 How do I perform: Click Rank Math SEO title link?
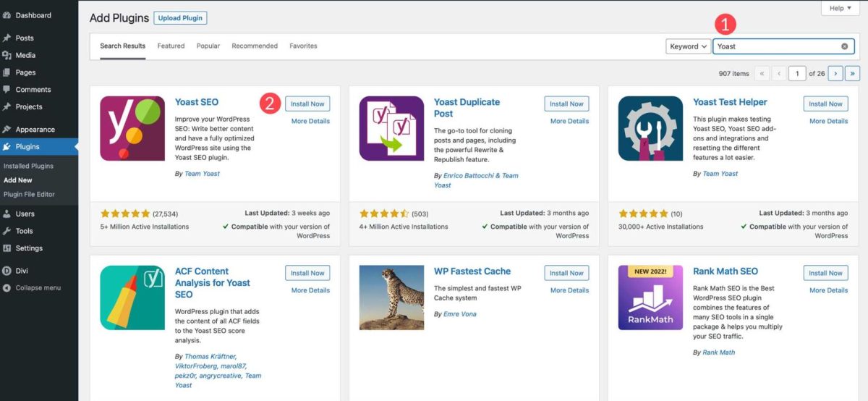726,271
